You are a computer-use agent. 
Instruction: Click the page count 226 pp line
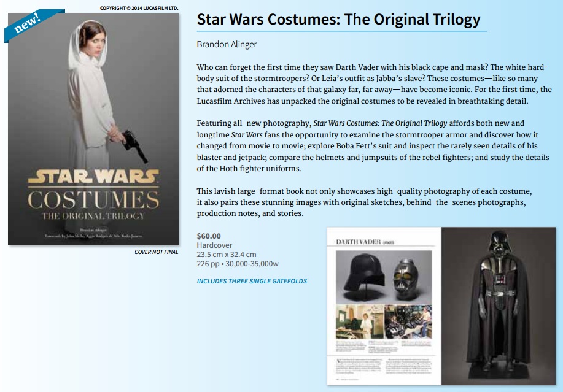pyautogui.click(x=238, y=264)
